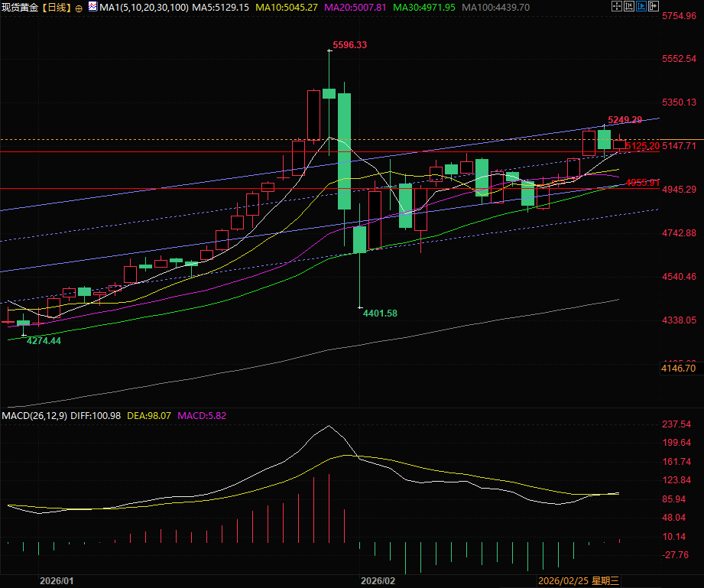The width and height of the screenshot is (704, 588).
Task: Click the 5249.29 recent high label
Action: (625, 120)
